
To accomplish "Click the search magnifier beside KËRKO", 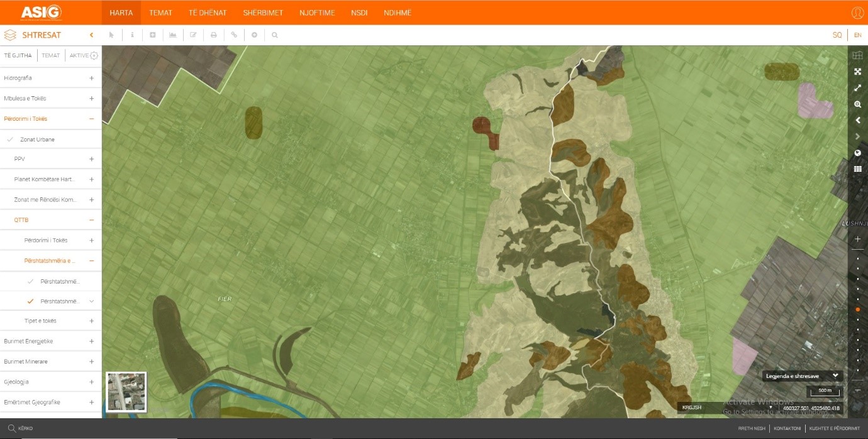I will point(11,428).
